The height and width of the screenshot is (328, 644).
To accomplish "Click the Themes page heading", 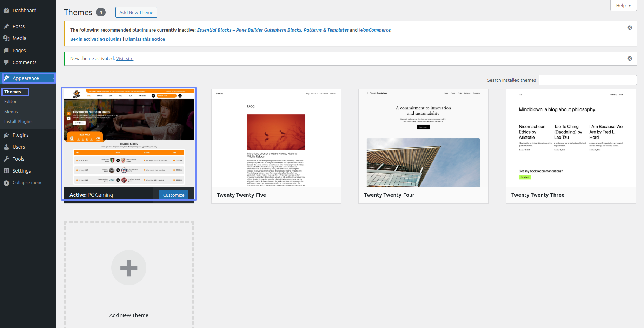I will [x=78, y=12].
